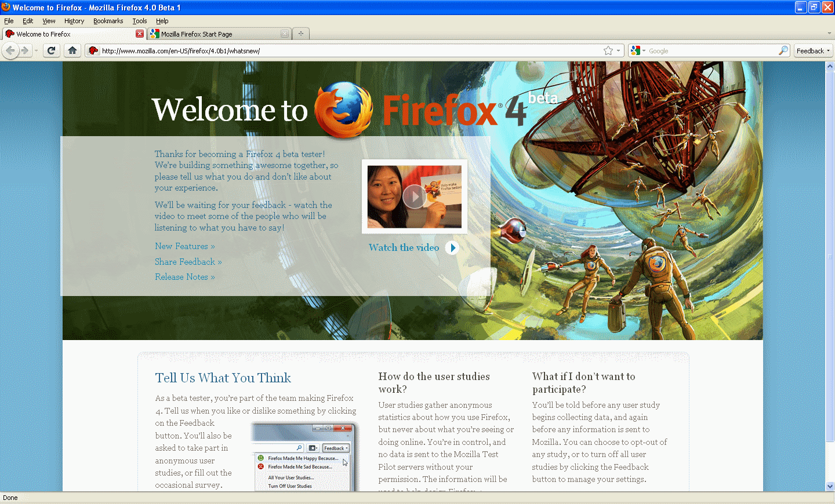Screen dimensions: 835x504
Task: Go to the Home page
Action: click(x=72, y=50)
